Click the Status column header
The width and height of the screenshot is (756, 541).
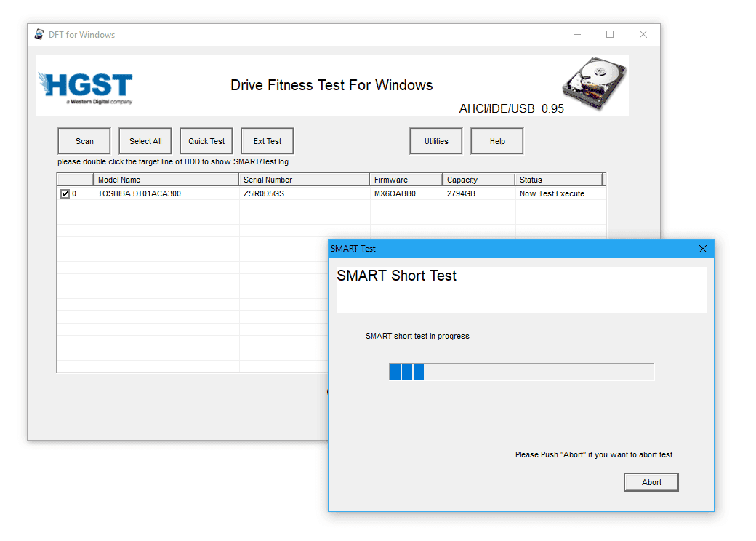559,180
